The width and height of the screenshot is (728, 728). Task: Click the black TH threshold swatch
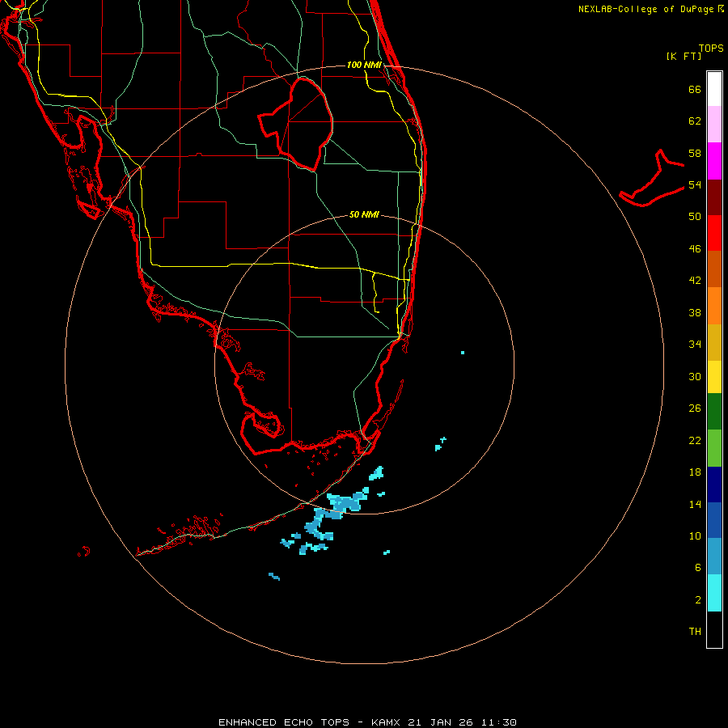714,629
